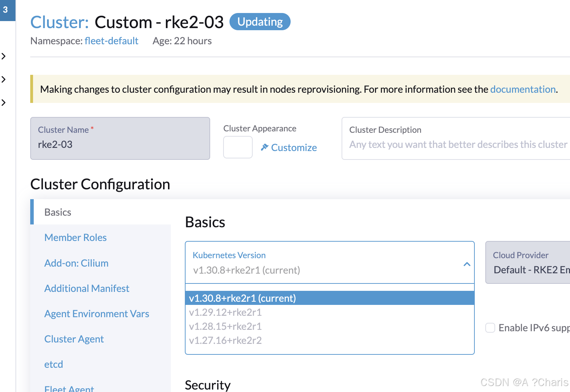Collapse the Kubernetes Version dropdown chevron

467,264
